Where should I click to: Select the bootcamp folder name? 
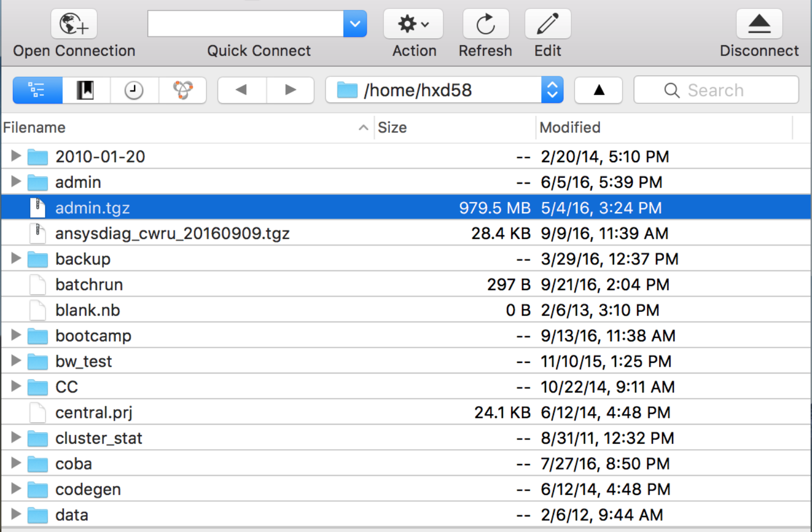pos(93,336)
